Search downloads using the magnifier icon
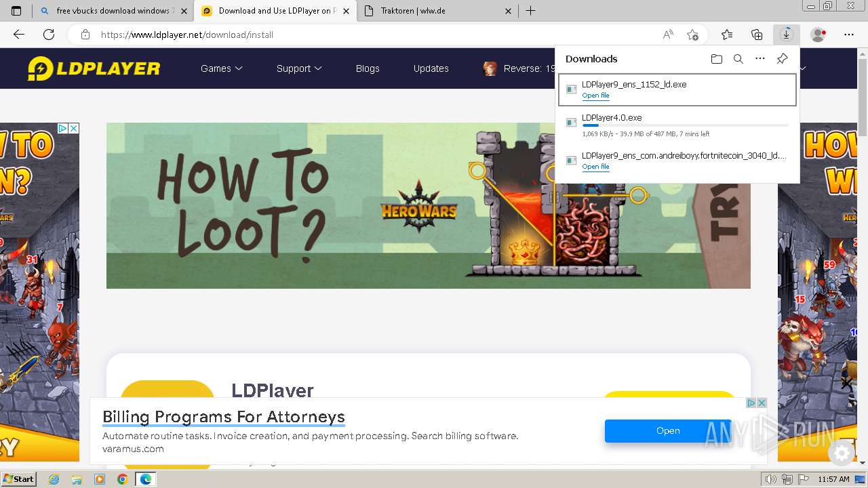Screen dimensions: 868x488 click(x=738, y=59)
